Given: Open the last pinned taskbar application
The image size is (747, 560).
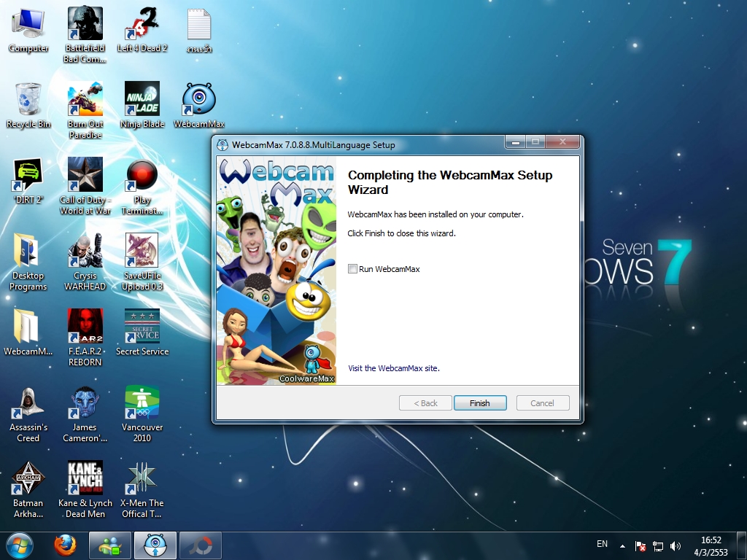Looking at the screenshot, I should tap(201, 545).
